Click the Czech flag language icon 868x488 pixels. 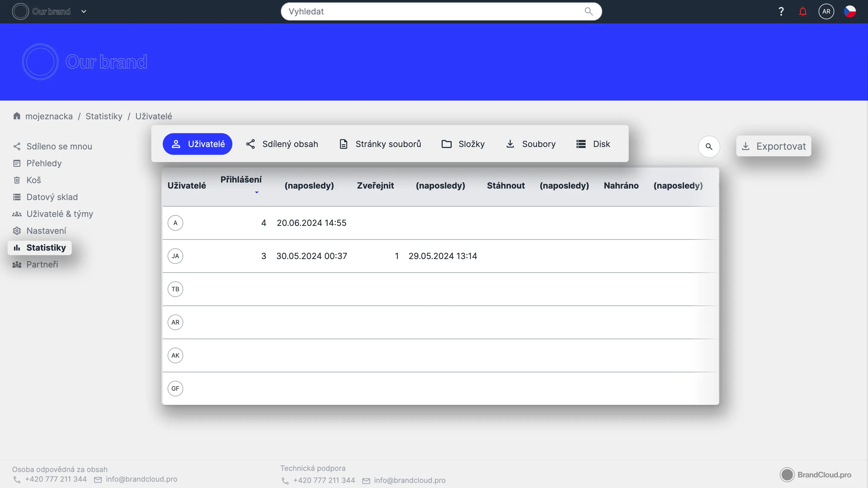(850, 11)
